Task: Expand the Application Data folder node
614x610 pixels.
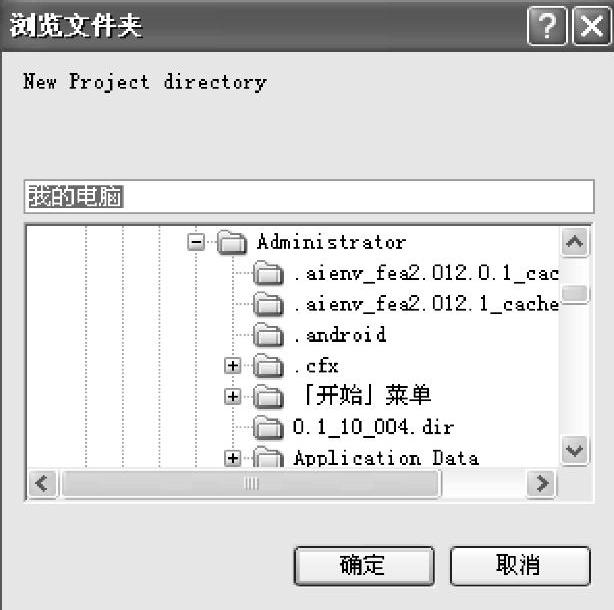Action: 233,458
